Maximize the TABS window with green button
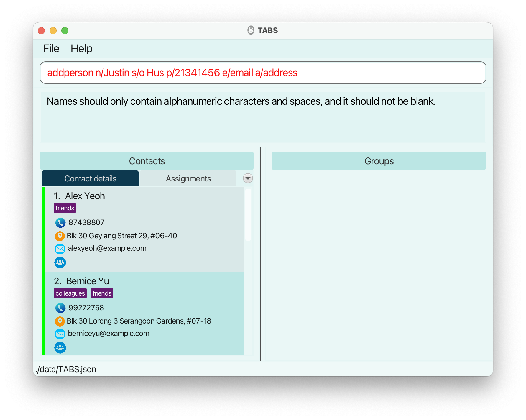Image resolution: width=526 pixels, height=420 pixels. click(65, 31)
